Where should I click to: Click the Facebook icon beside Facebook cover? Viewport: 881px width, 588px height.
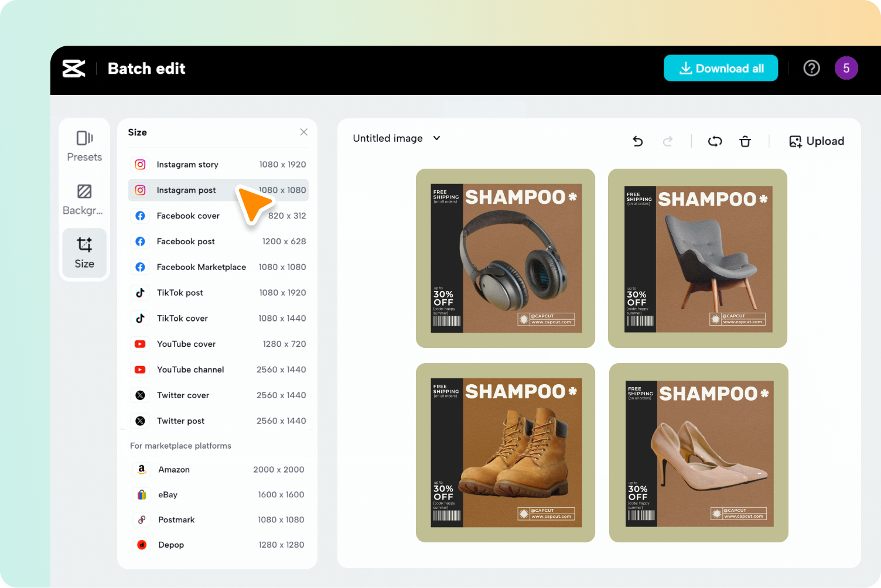141,216
